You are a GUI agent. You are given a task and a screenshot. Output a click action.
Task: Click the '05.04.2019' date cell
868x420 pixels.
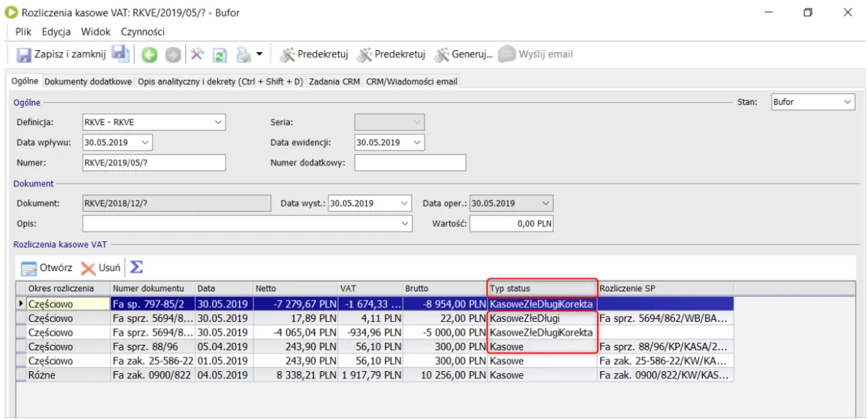224,347
